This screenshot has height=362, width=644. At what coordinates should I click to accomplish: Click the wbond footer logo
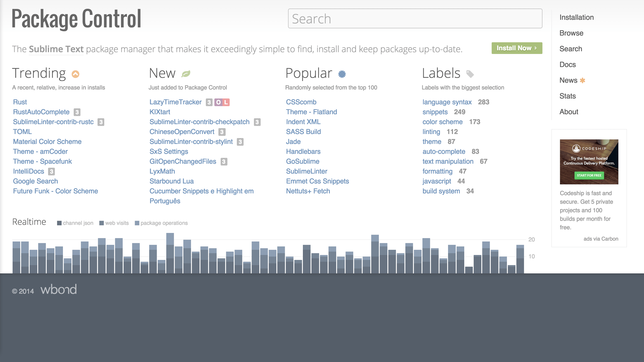[x=59, y=290]
